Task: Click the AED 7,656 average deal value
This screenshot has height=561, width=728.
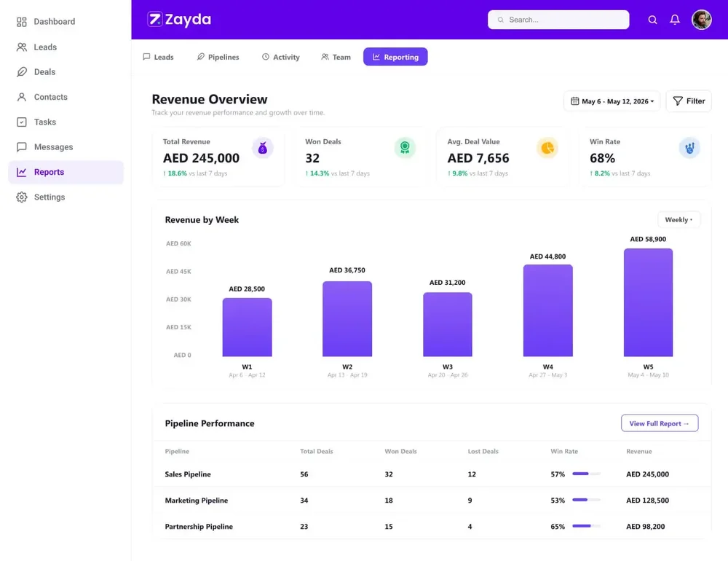Action: (478, 158)
